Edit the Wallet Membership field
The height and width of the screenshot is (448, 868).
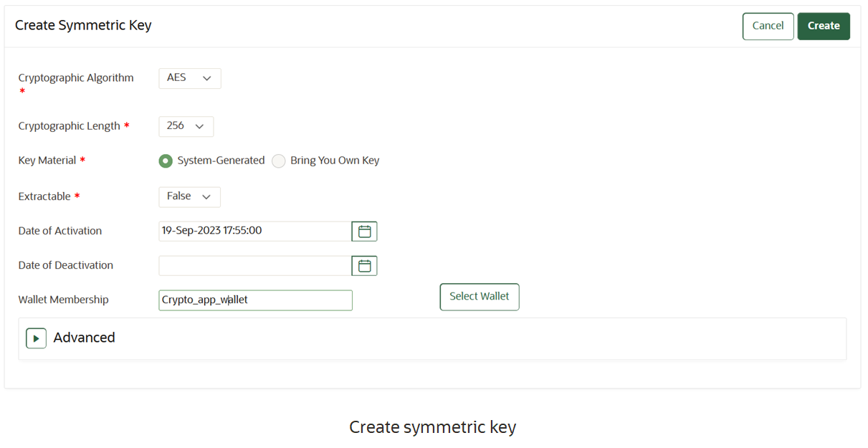point(254,300)
